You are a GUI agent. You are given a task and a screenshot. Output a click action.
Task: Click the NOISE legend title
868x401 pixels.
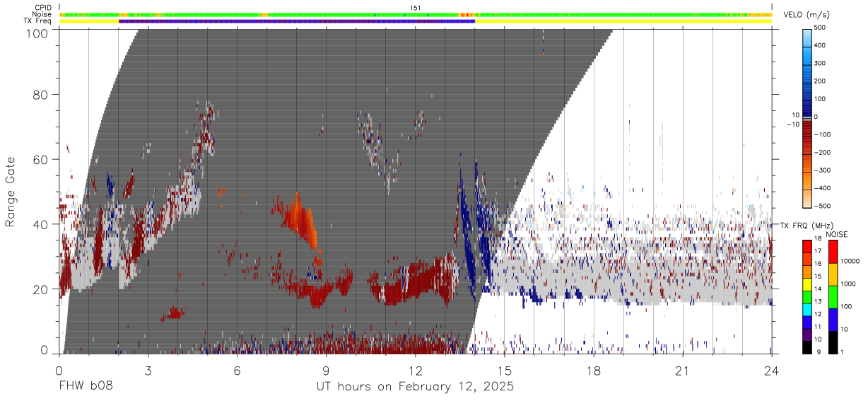tap(836, 234)
